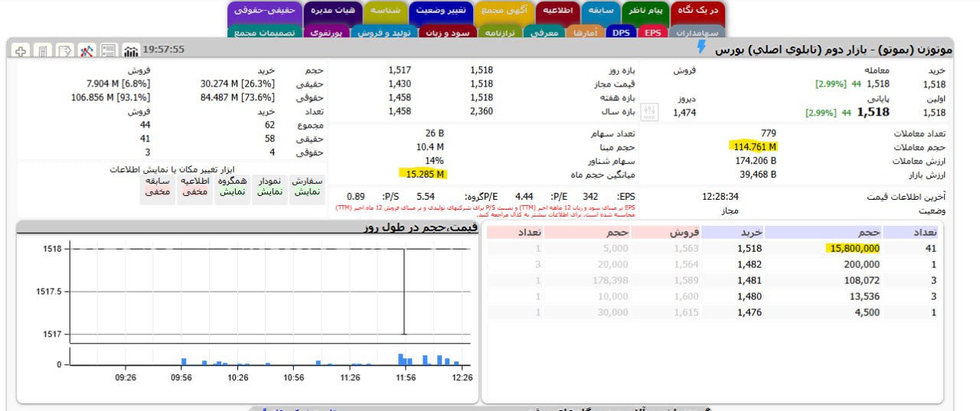The image size is (980, 411).
Task: Click the 39,468 B market value
Action: [x=756, y=175]
